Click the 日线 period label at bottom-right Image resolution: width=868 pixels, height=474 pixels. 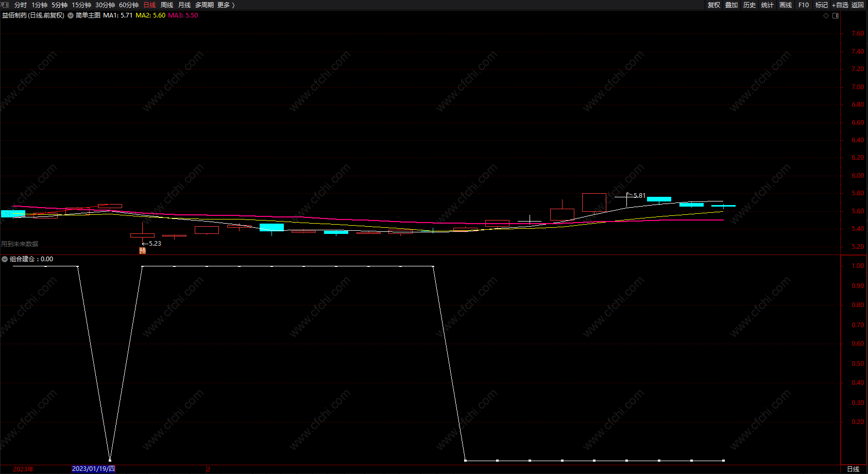point(854,469)
